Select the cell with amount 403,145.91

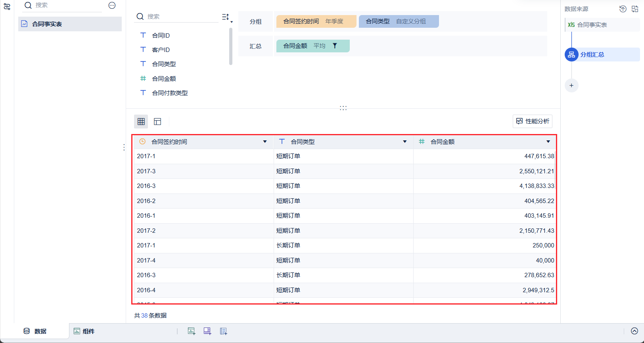(484, 216)
